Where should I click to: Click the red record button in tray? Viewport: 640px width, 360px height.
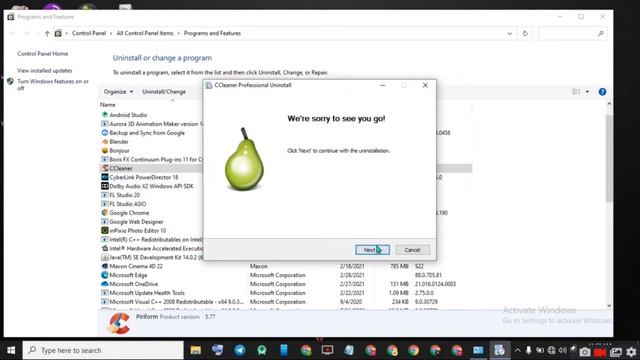click(x=600, y=351)
